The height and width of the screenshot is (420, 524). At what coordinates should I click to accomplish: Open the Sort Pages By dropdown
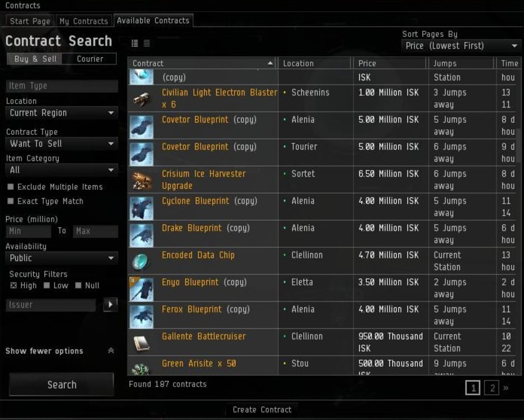click(460, 46)
